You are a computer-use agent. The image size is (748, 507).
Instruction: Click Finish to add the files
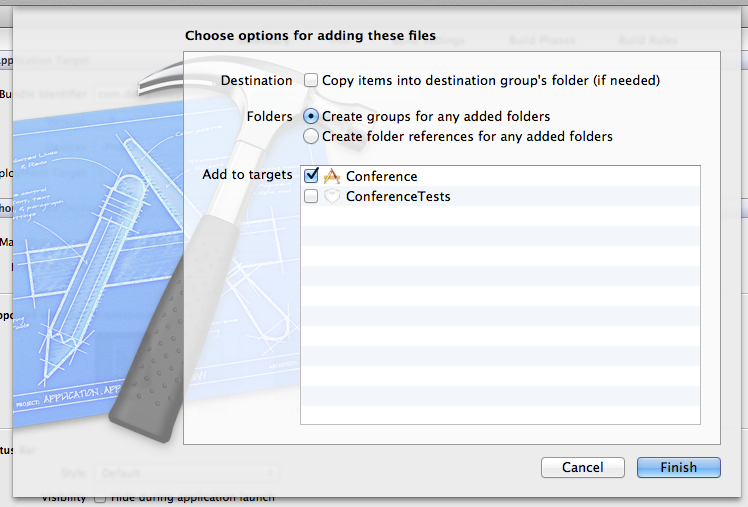pyautogui.click(x=678, y=467)
